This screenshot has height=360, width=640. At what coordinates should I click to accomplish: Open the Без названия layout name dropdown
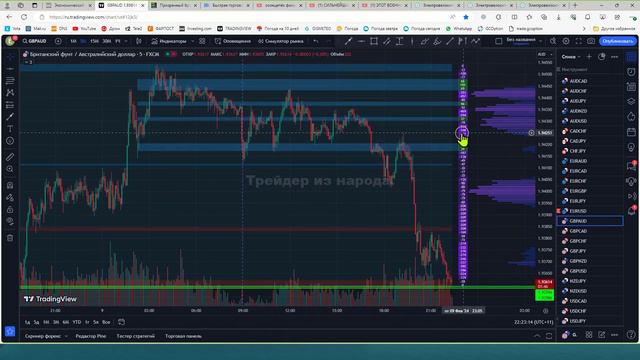point(524,41)
